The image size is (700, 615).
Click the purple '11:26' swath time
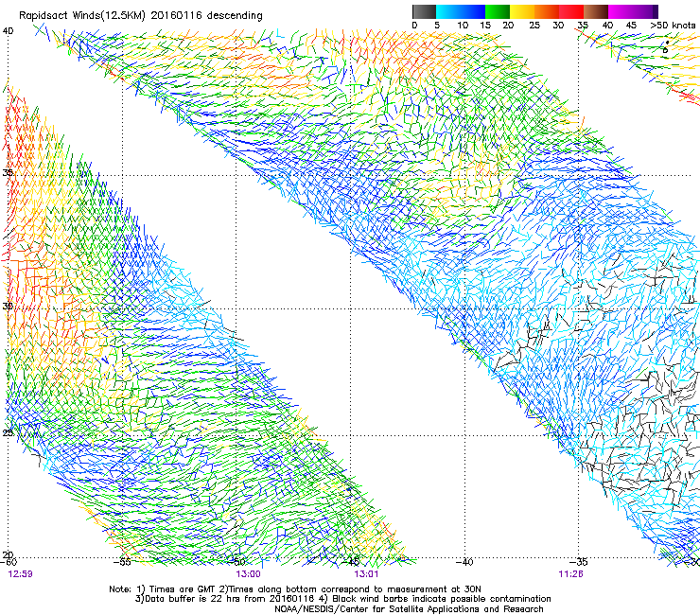[570, 574]
